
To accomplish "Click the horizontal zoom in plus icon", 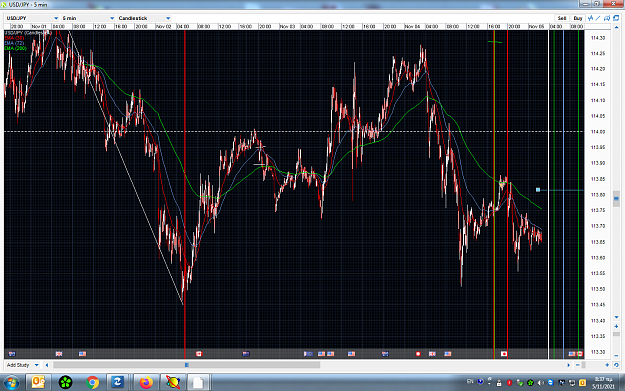I will pos(607,365).
